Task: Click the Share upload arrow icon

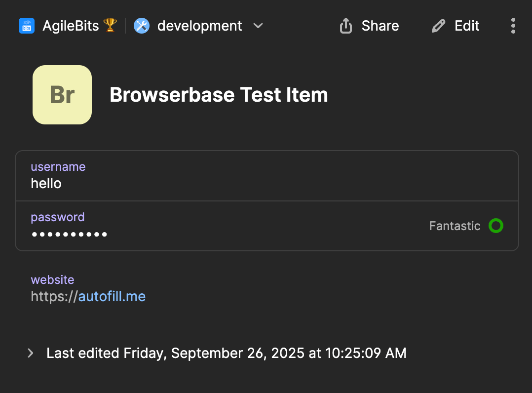Action: tap(346, 26)
